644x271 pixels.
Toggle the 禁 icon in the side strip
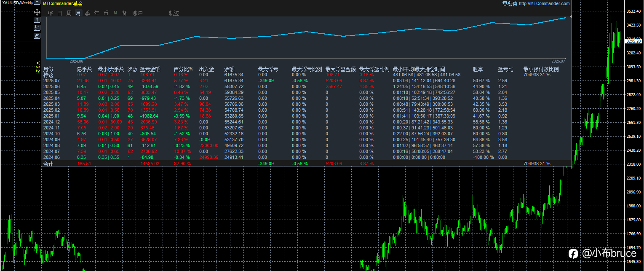(x=37, y=28)
